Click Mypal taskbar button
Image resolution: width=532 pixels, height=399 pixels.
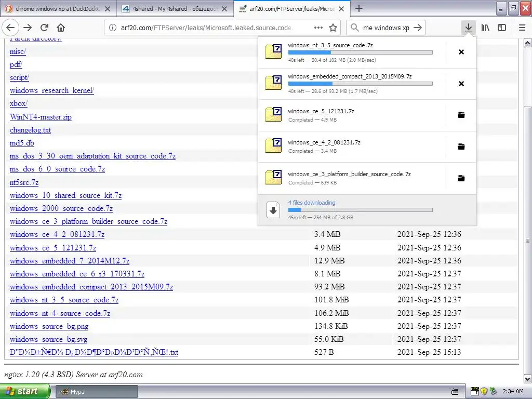(96, 392)
